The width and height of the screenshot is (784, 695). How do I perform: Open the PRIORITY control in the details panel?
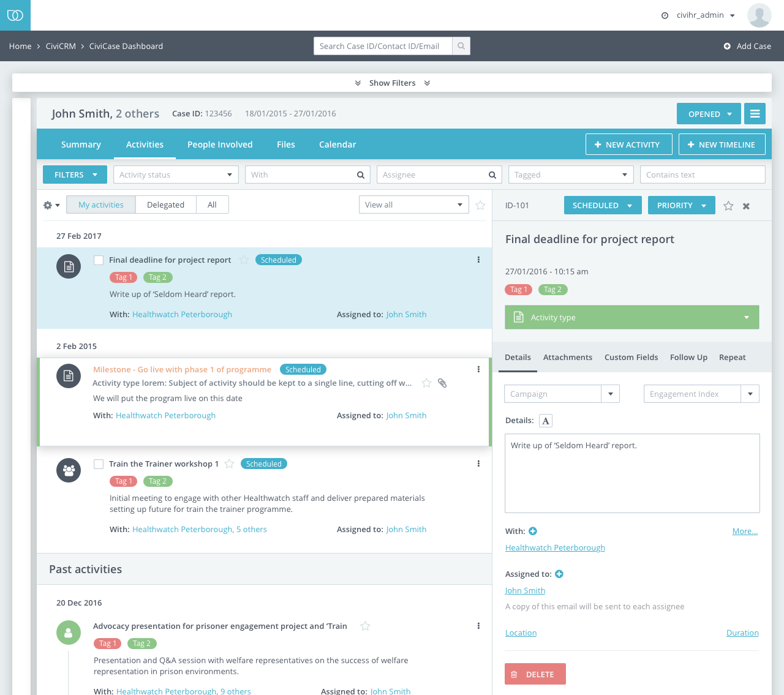[x=681, y=205]
